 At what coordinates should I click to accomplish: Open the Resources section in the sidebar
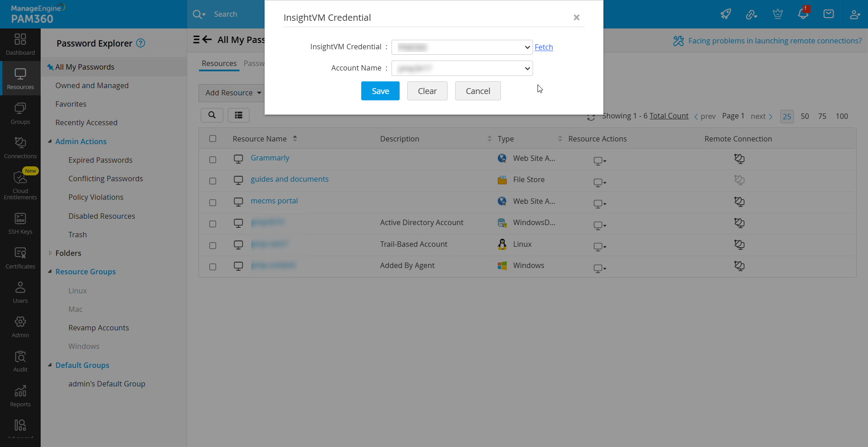click(x=20, y=78)
